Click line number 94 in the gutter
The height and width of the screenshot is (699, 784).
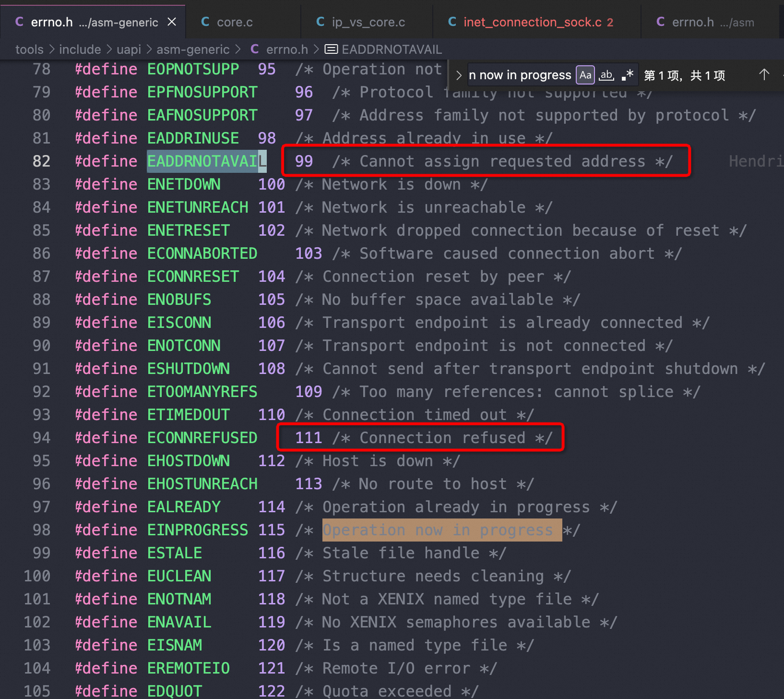[41, 438]
